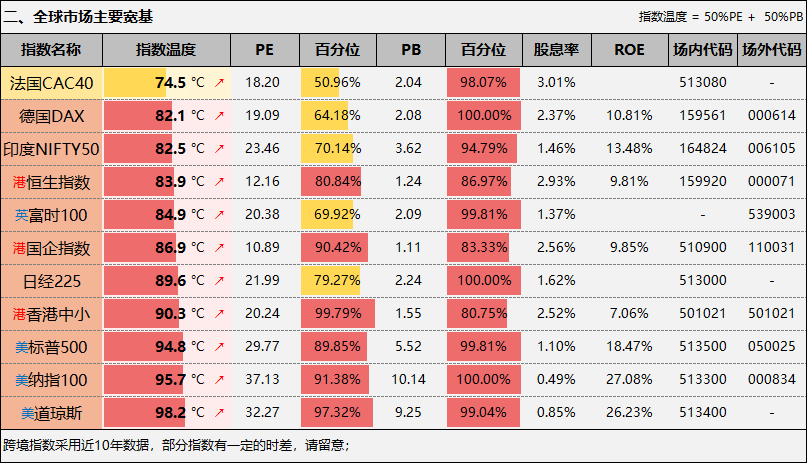Click off-exchange code 000614 for 德国DAX
The image size is (807, 463).
coord(771,116)
